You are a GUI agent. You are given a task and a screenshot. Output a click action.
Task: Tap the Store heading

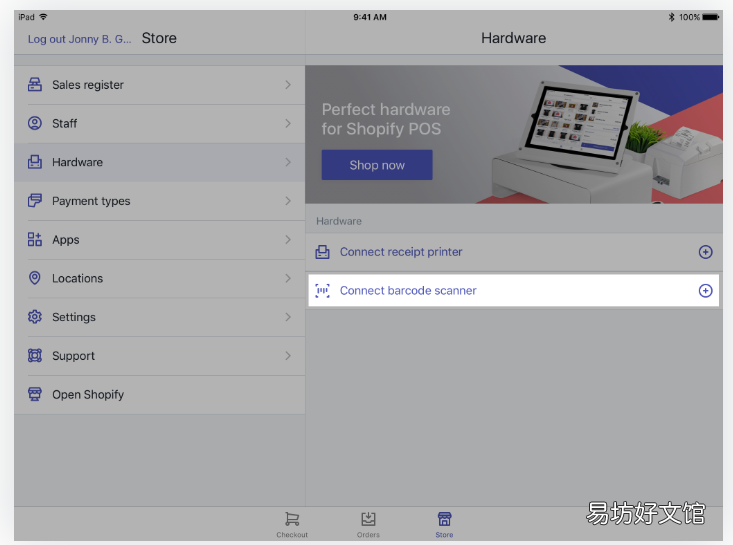159,38
